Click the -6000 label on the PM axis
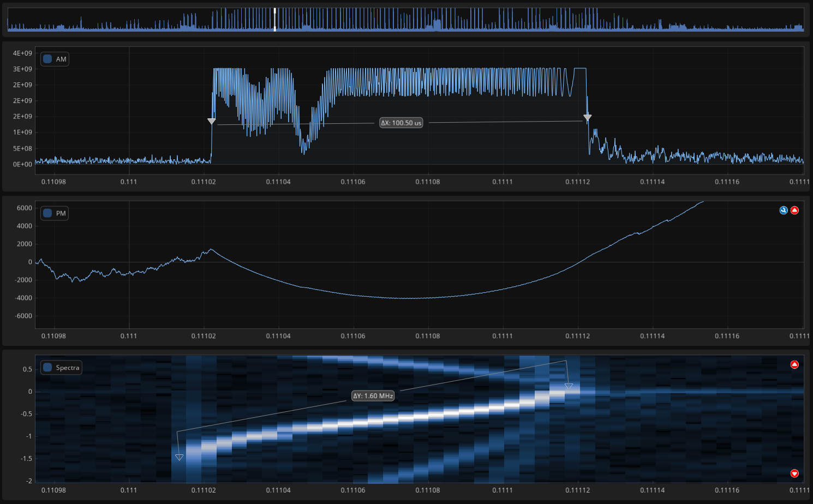This screenshot has width=813, height=504. tap(23, 316)
